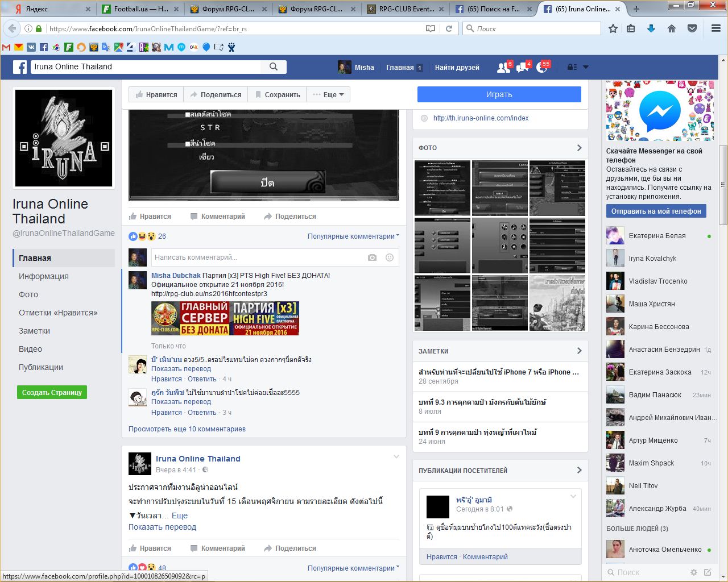Open privacy shortcuts lock icon
728x582 pixels.
(x=572, y=67)
